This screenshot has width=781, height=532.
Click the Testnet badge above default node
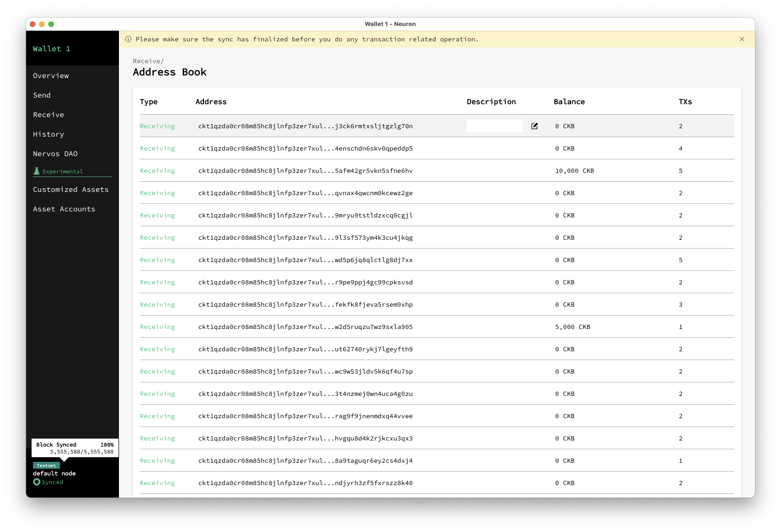tap(46, 465)
